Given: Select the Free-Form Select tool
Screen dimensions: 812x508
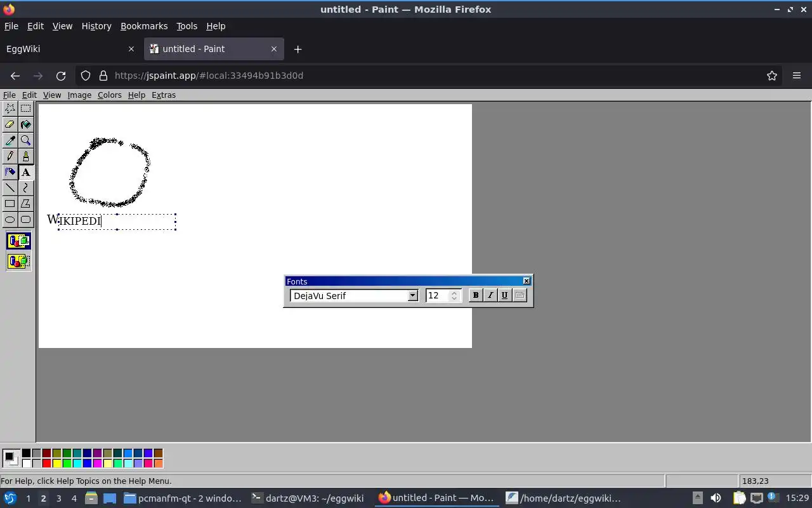Looking at the screenshot, I should 10,109.
